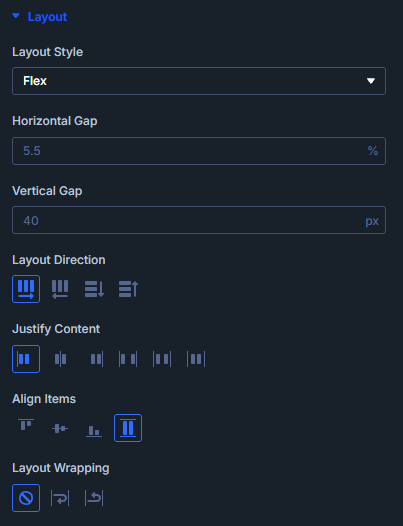Open the Vertical Gap px unit selector
The image size is (403, 526).
coord(372,221)
